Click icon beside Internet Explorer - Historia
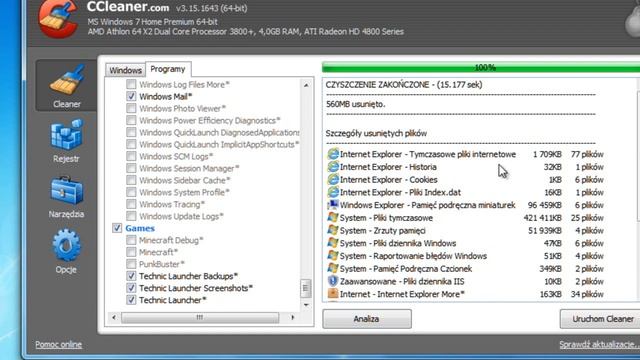Viewport: 640px width, 360px height. [333, 167]
